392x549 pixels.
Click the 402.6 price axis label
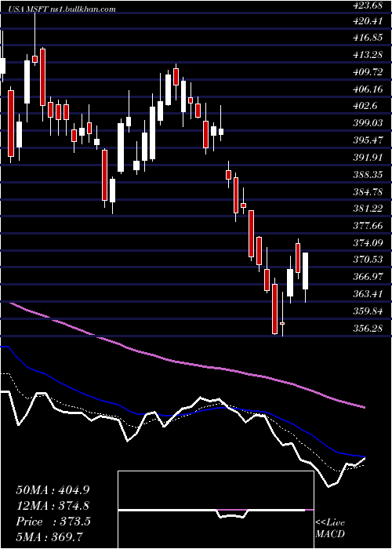tap(365, 107)
